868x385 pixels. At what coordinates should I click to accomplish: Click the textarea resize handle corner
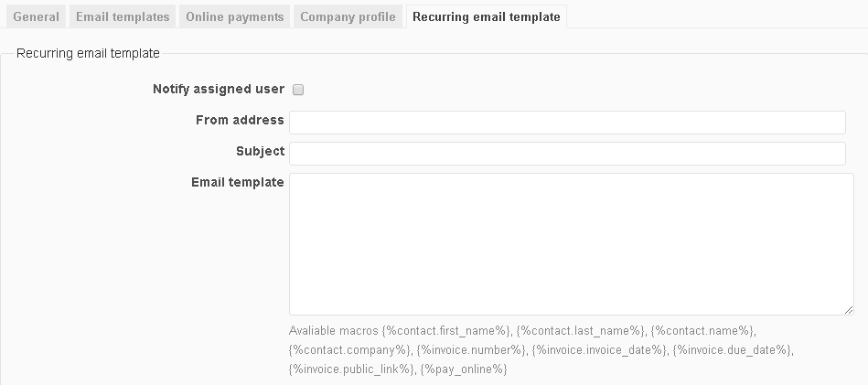click(849, 310)
